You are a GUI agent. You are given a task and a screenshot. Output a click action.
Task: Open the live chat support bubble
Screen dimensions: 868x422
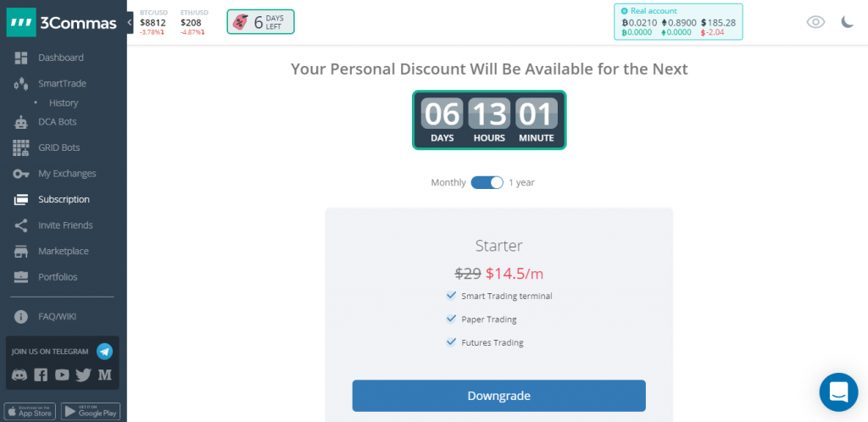pos(838,392)
